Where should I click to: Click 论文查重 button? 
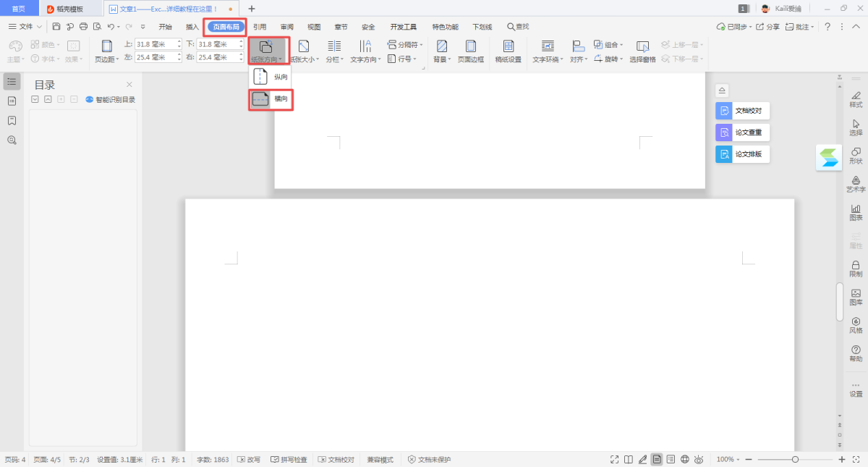tap(742, 132)
